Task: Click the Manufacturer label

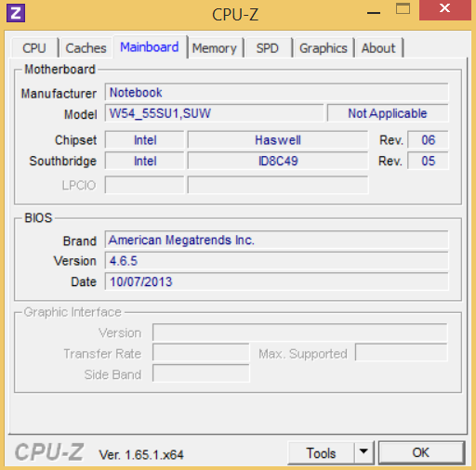Action: pos(59,93)
